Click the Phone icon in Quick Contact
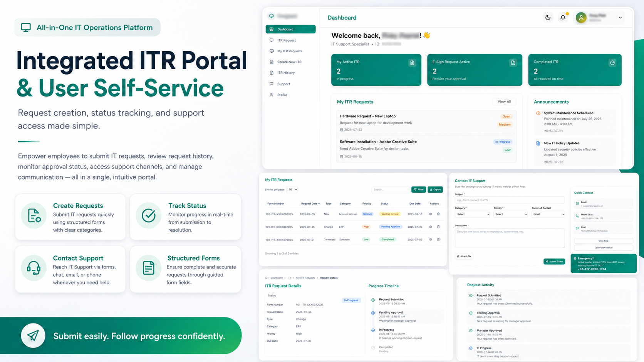Viewport: 644px width, 362px height. point(577,216)
